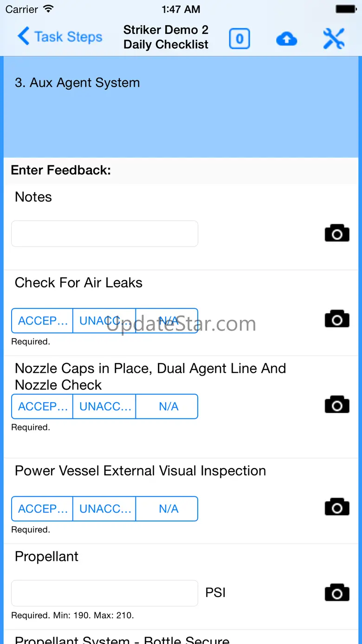Tap the numbered 0 counter badge icon

tap(239, 39)
